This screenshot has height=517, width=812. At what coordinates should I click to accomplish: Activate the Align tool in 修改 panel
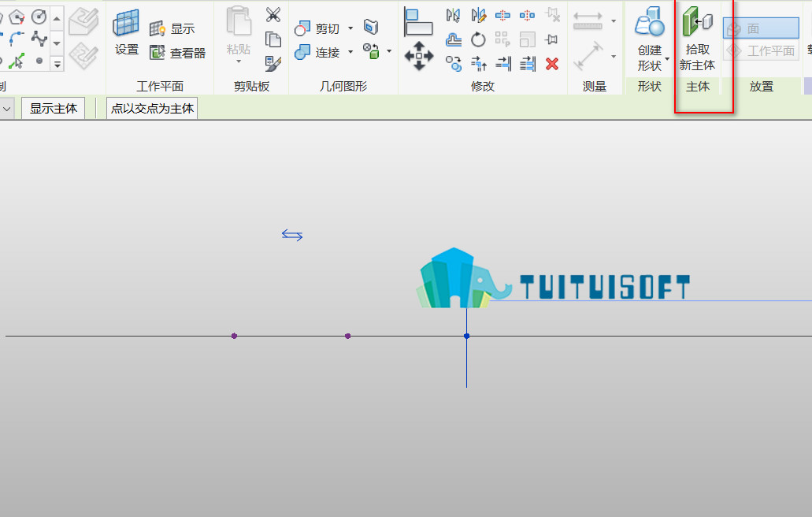418,22
